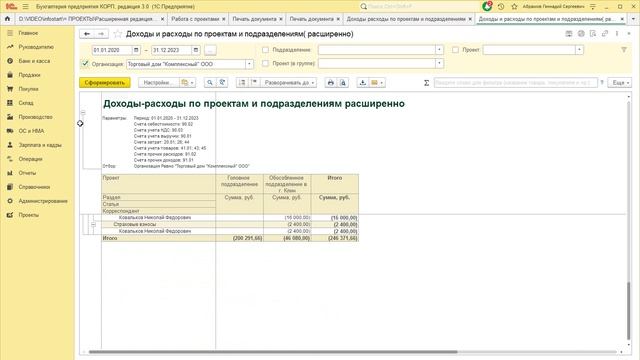Screen dimensions: 640x360
Task: Save report to file icon
Action: point(362,83)
